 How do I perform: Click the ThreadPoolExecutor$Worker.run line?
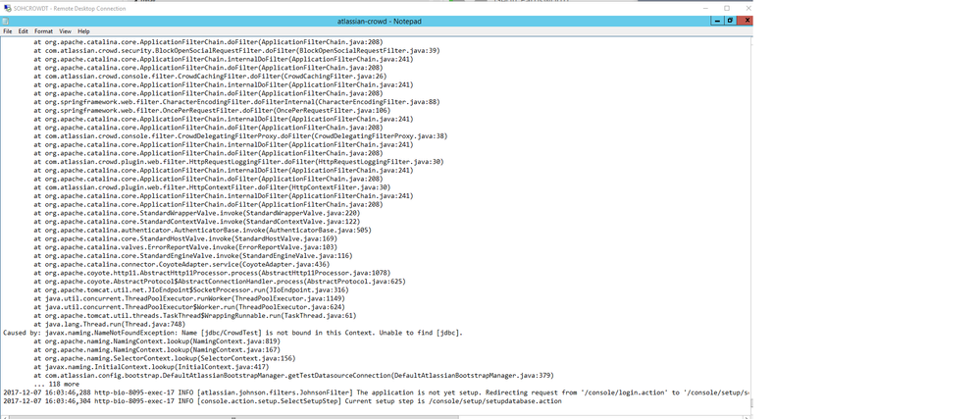pos(189,307)
